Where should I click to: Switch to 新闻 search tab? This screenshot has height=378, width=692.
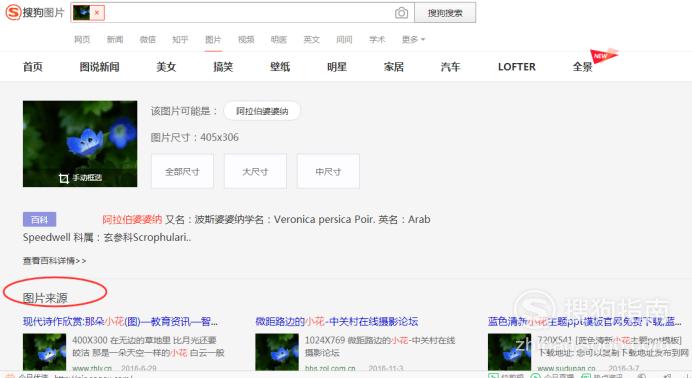[115, 39]
